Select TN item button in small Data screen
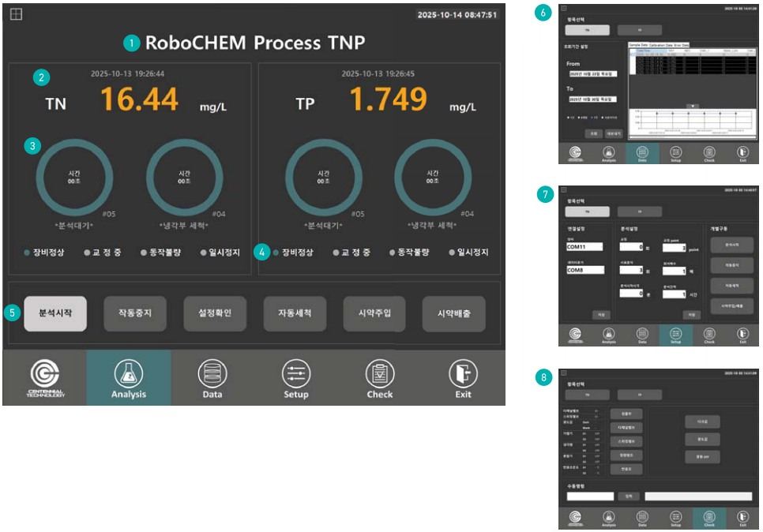The image size is (763, 532). point(588,30)
